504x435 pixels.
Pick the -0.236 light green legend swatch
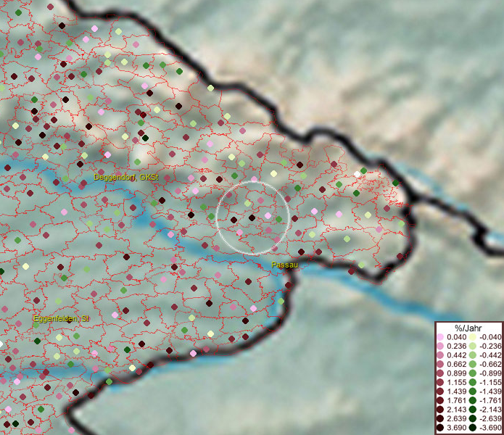click(473, 346)
